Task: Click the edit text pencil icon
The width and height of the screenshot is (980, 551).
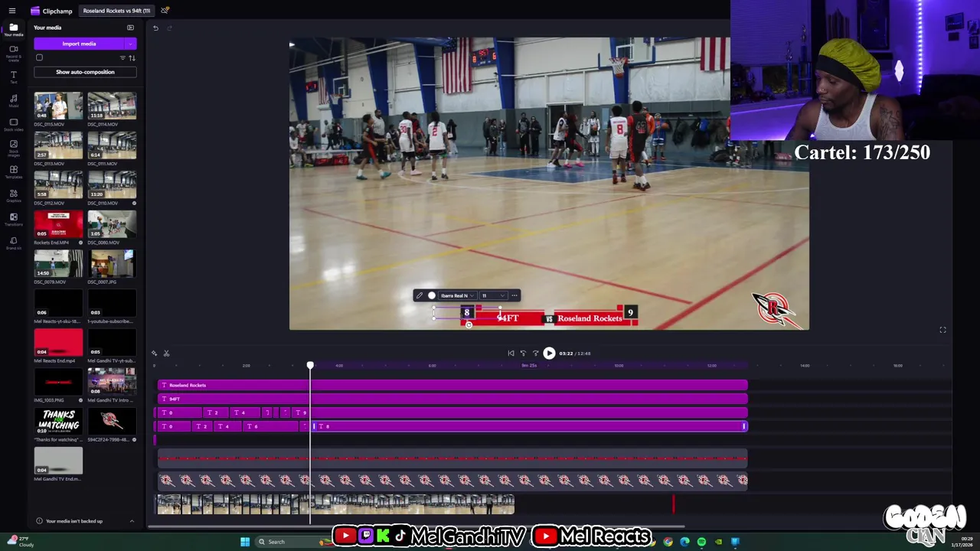Action: 419,295
